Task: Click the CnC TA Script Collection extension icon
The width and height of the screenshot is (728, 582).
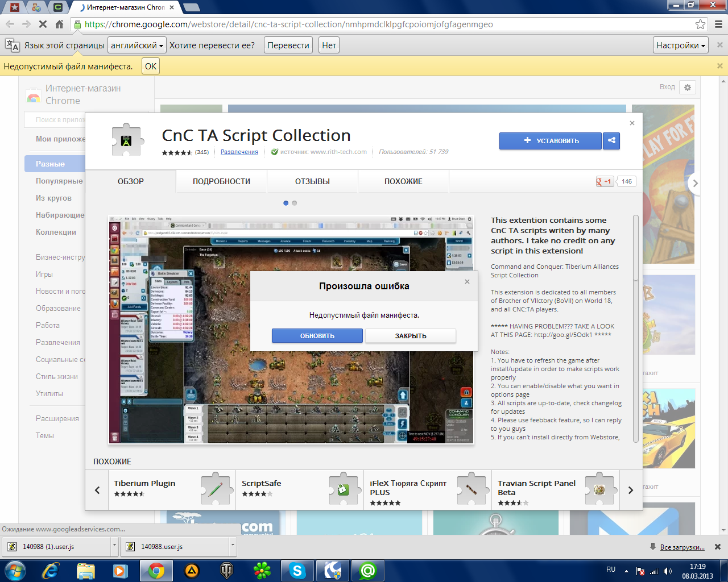Action: [x=127, y=140]
